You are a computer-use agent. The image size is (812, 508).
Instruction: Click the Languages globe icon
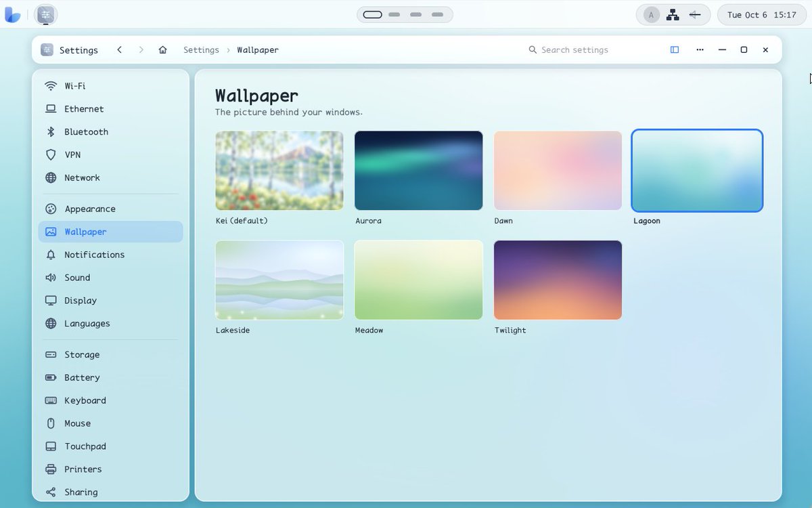click(51, 324)
